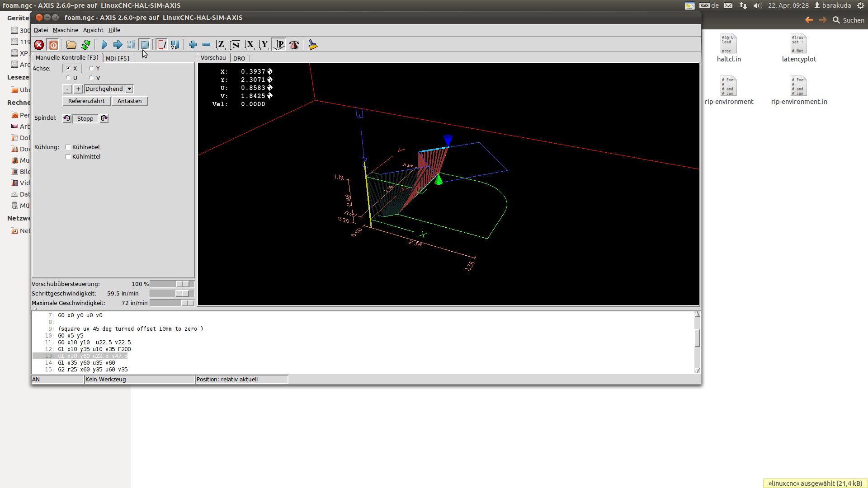The image size is (868, 488).
Task: Enable the Kühlmittel checkbox
Action: [68, 157]
